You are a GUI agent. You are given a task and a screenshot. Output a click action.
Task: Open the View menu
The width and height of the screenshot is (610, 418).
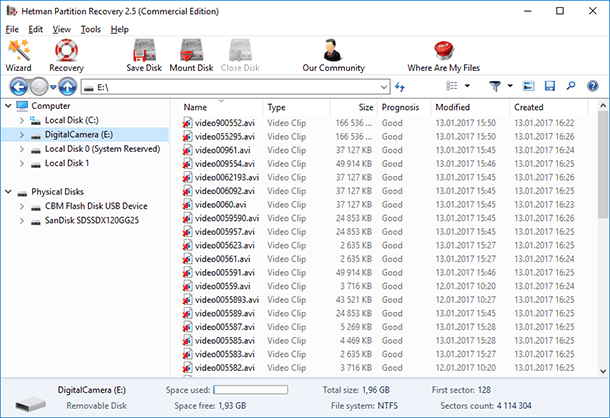tap(62, 30)
